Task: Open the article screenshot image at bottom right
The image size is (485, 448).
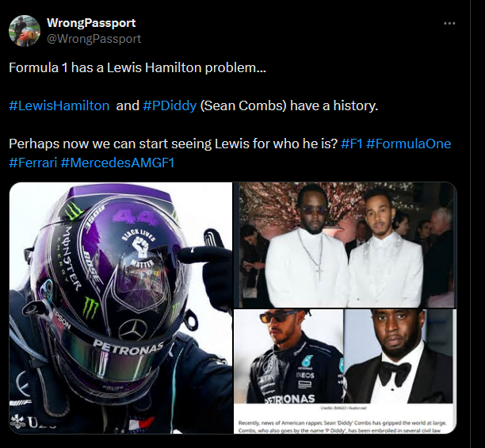Action: coord(346,372)
